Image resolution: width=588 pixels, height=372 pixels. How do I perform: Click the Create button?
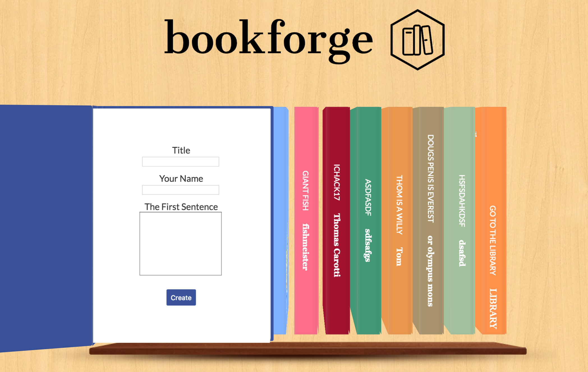181,297
